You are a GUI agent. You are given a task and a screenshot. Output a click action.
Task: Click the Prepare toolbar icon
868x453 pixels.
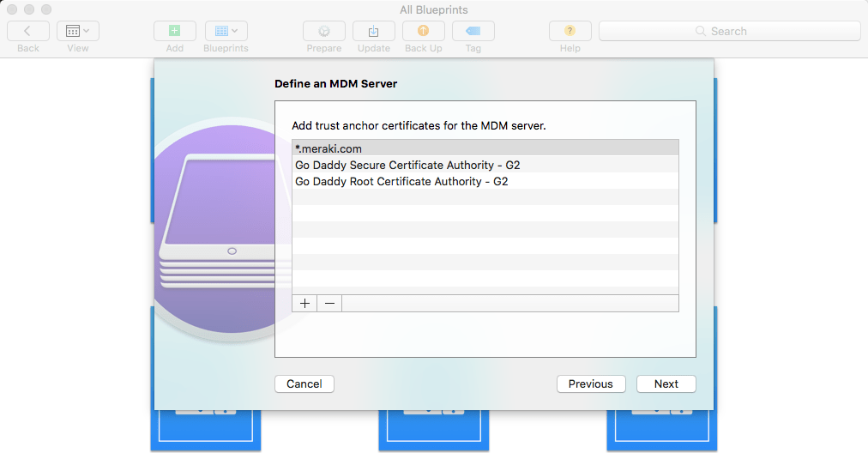(324, 31)
